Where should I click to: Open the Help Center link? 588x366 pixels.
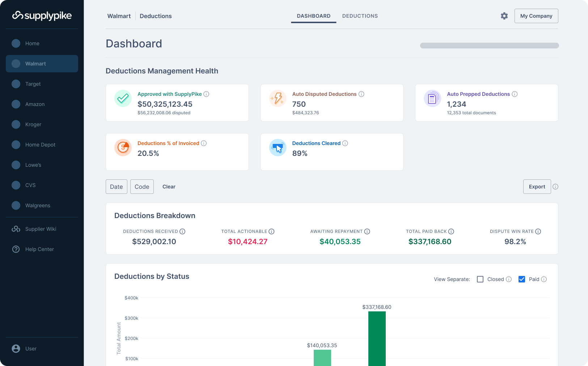(x=42, y=249)
